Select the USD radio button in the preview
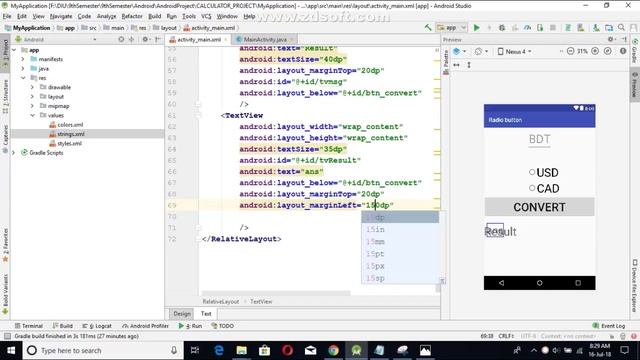Viewport: 640px width, 360px height. coord(532,172)
